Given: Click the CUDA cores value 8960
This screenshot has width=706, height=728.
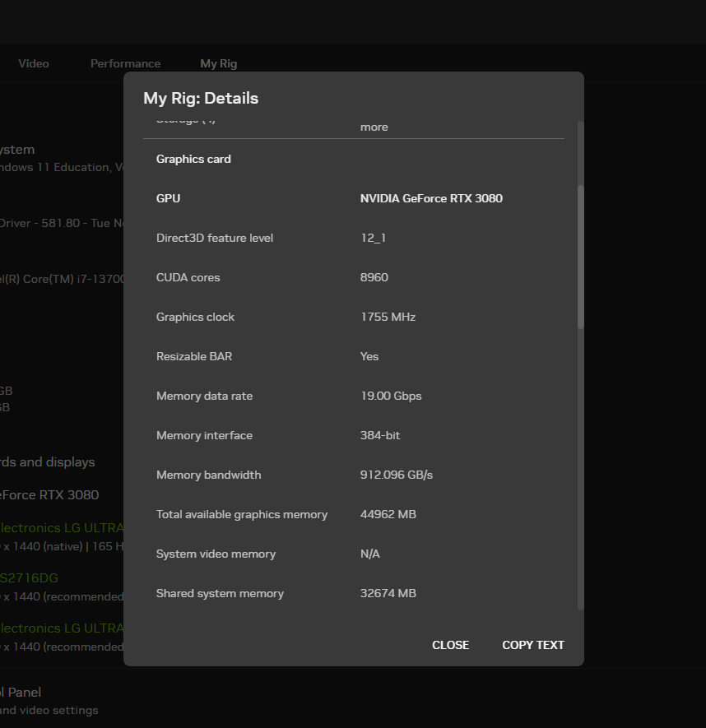Looking at the screenshot, I should [x=374, y=277].
